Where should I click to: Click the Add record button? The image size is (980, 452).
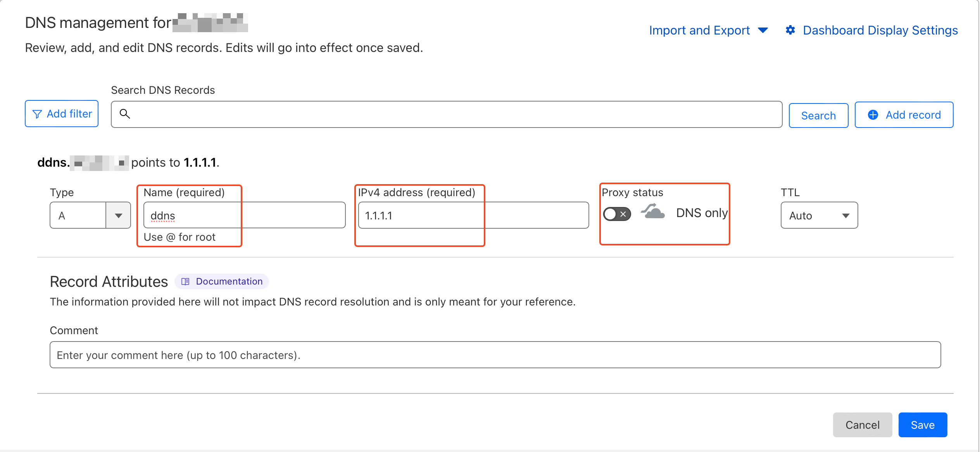(x=904, y=115)
